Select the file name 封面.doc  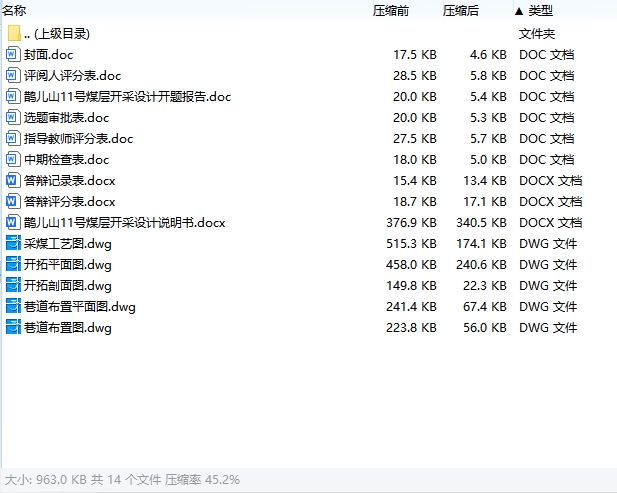pos(48,55)
